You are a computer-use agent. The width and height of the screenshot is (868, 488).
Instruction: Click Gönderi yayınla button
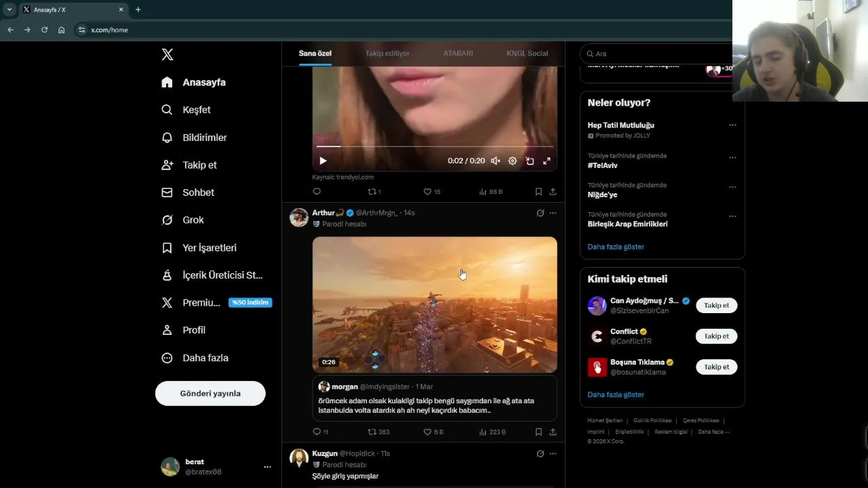coord(210,393)
